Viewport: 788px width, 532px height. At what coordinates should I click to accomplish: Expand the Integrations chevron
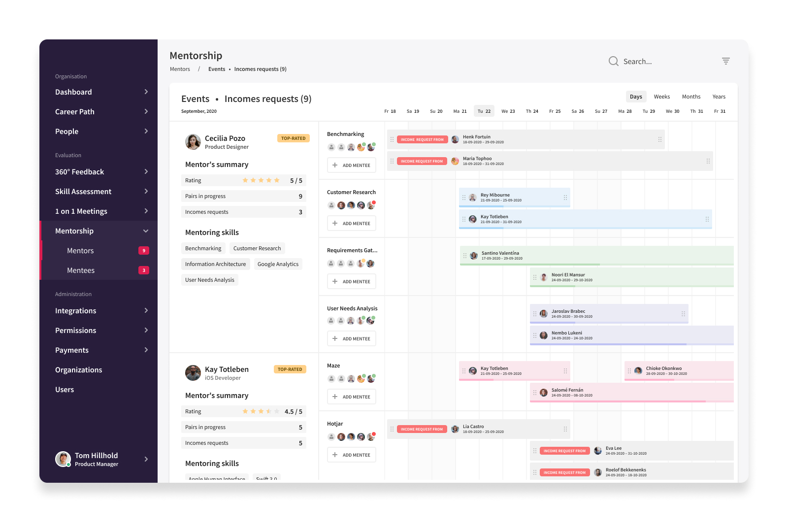pyautogui.click(x=146, y=310)
